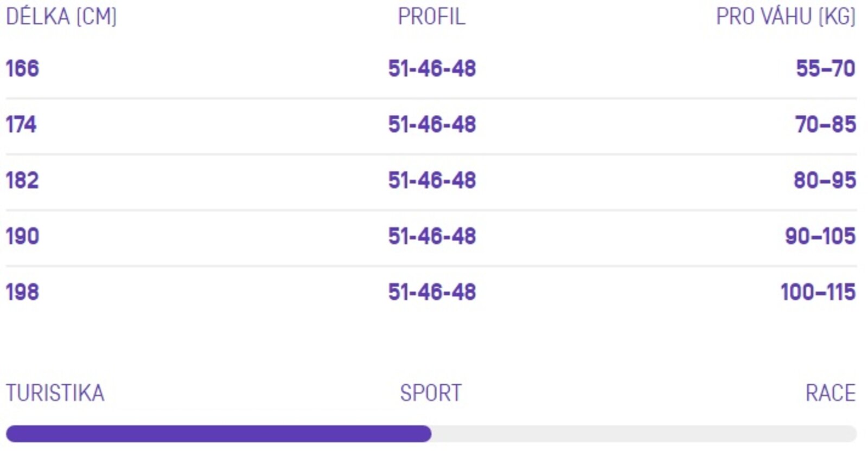Click the 90–105 weight range
The width and height of the screenshot is (868, 452).
click(820, 236)
